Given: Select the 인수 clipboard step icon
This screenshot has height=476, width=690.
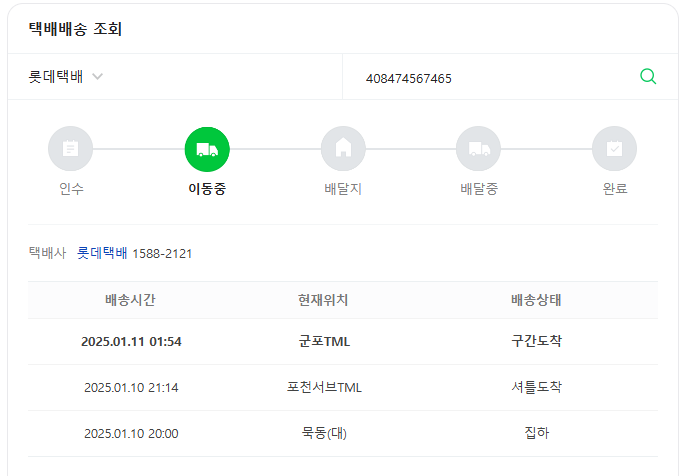Looking at the screenshot, I should point(70,149).
